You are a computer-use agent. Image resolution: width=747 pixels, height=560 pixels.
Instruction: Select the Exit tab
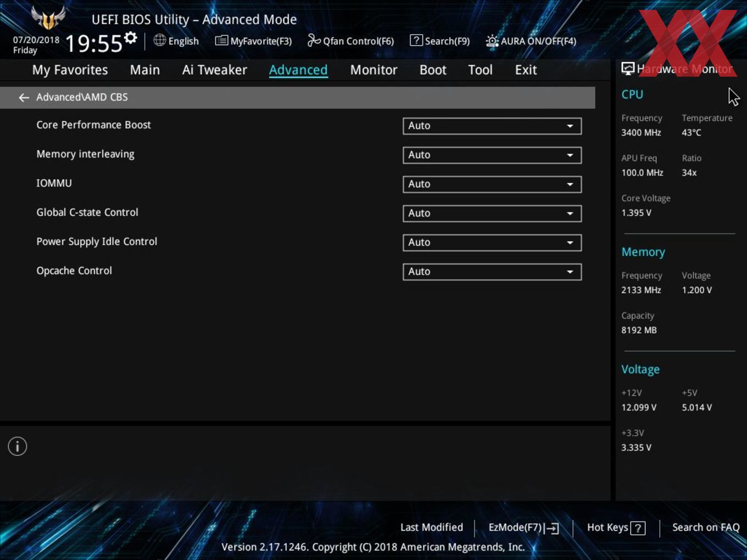(x=526, y=70)
